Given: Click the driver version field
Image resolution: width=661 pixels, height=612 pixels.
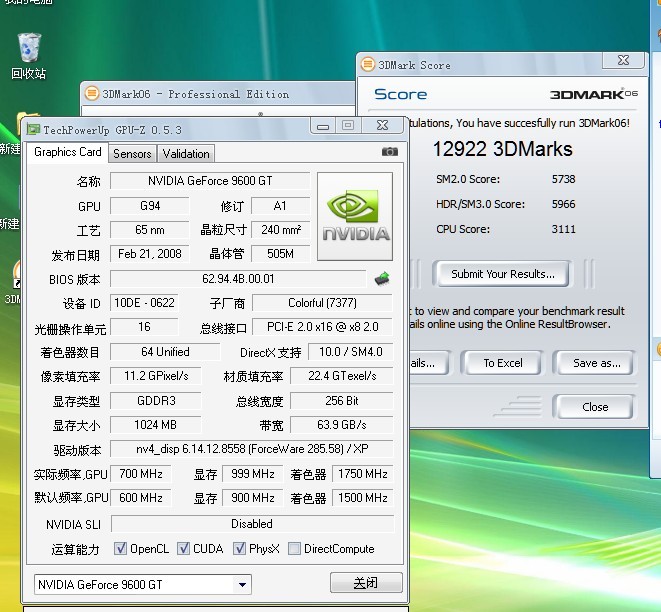Looking at the screenshot, I should coord(252,448).
